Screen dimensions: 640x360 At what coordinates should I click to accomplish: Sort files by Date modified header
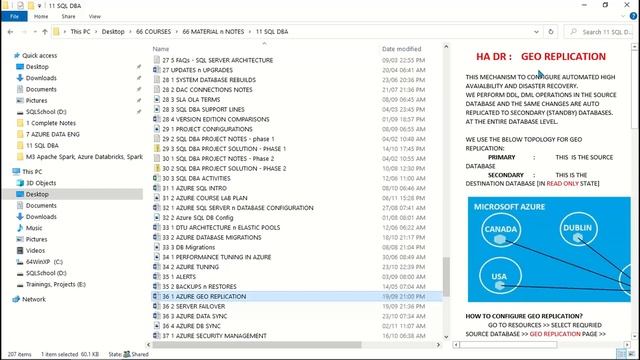click(x=401, y=49)
